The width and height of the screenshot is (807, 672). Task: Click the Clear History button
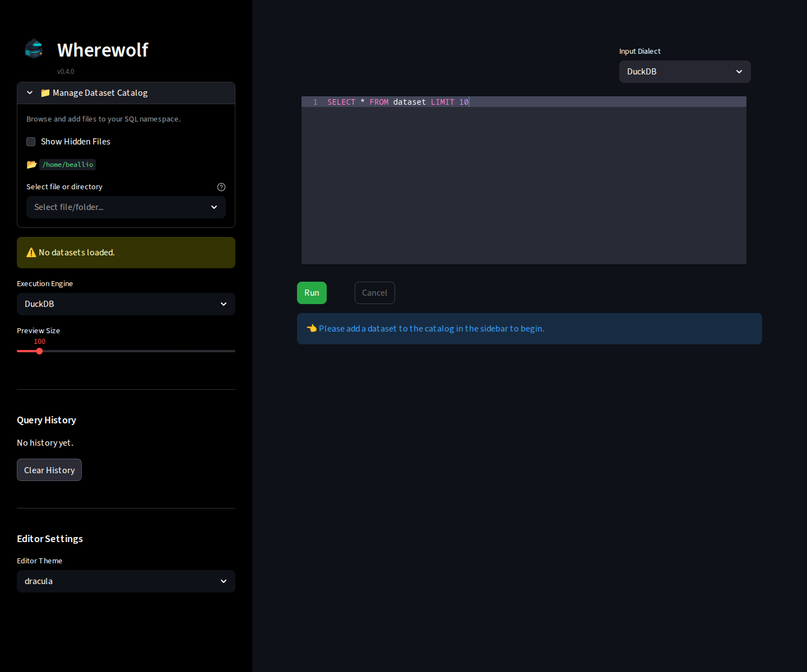point(49,470)
